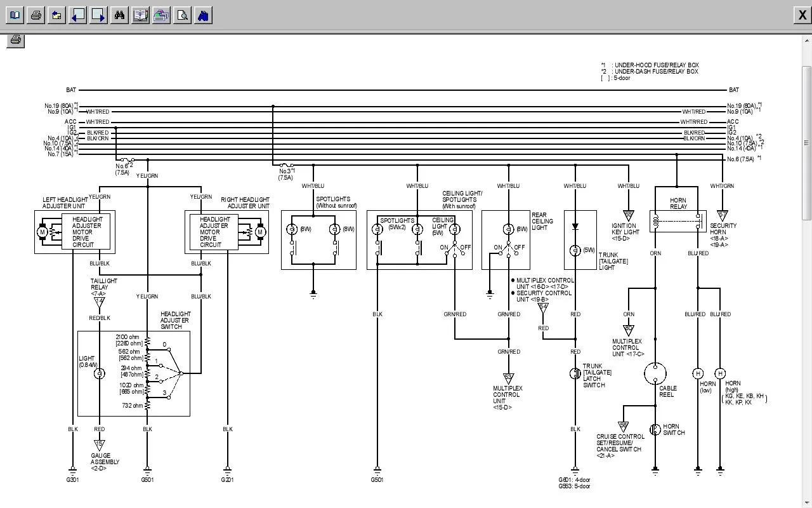Viewport: 812px width, 508px height.
Task: Open MULTIPLEX CONTROL UNIT <15-D> reference
Action: click(507, 398)
